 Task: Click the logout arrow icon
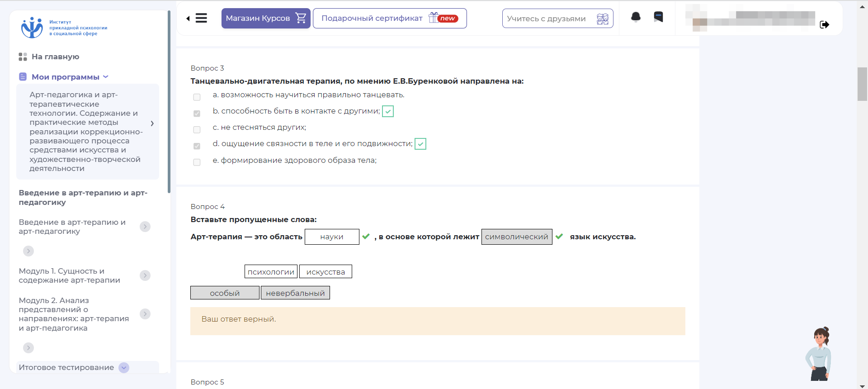(x=825, y=24)
